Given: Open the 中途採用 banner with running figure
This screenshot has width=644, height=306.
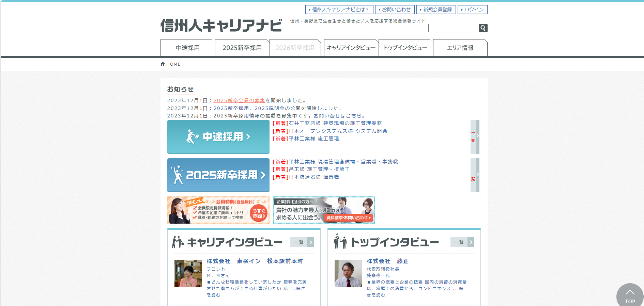Looking at the screenshot, I should pyautogui.click(x=218, y=136).
